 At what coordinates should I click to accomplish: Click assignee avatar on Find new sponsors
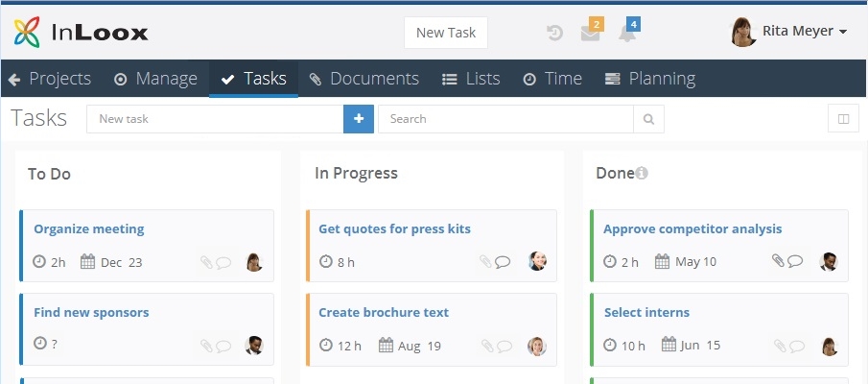254,346
